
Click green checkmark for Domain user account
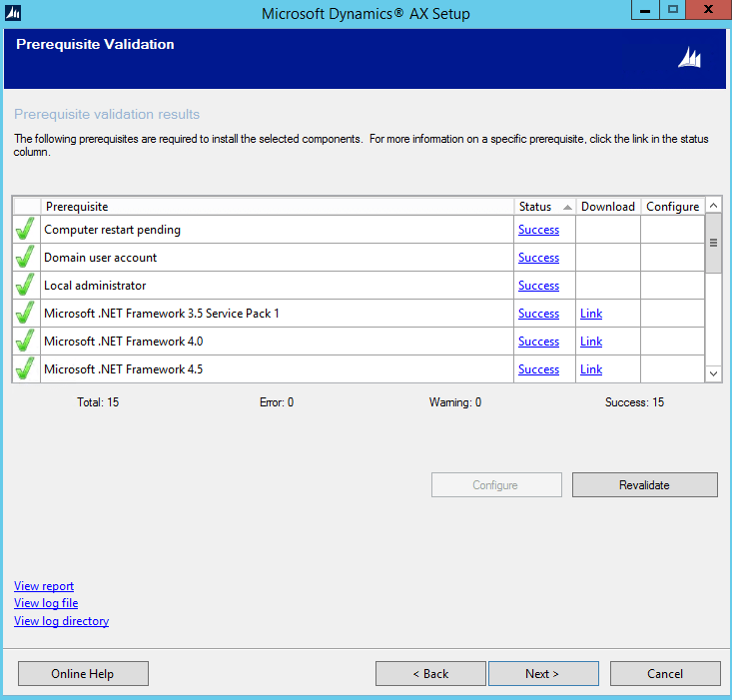tap(25, 257)
